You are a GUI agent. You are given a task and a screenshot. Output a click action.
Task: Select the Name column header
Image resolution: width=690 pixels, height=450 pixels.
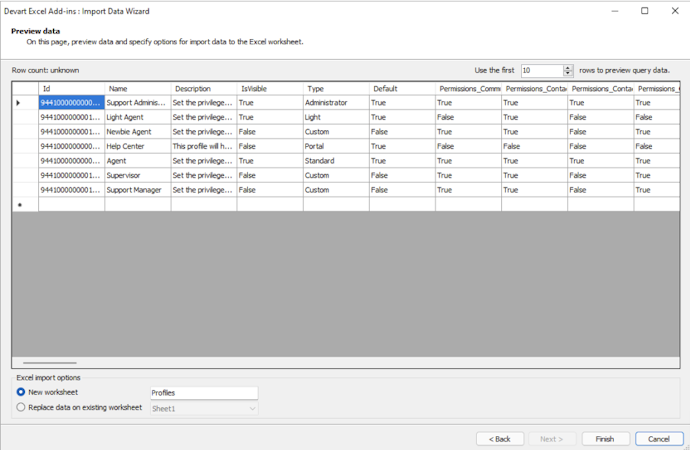pos(138,88)
